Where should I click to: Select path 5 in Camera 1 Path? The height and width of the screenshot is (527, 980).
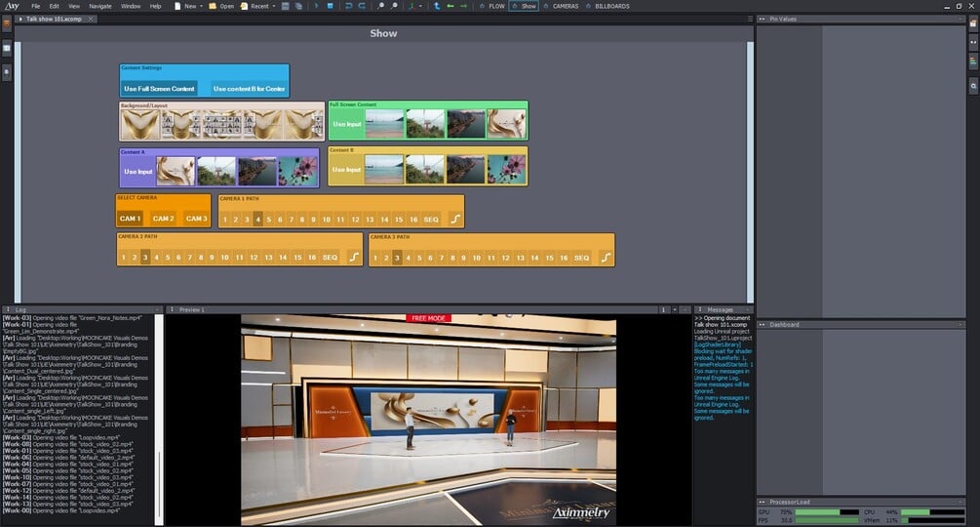[x=269, y=220]
